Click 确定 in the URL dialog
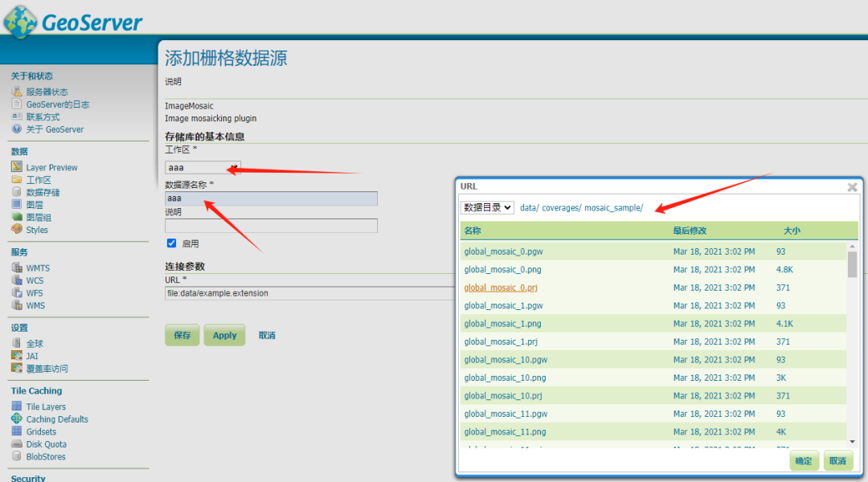This screenshot has width=868, height=482. pos(804,460)
